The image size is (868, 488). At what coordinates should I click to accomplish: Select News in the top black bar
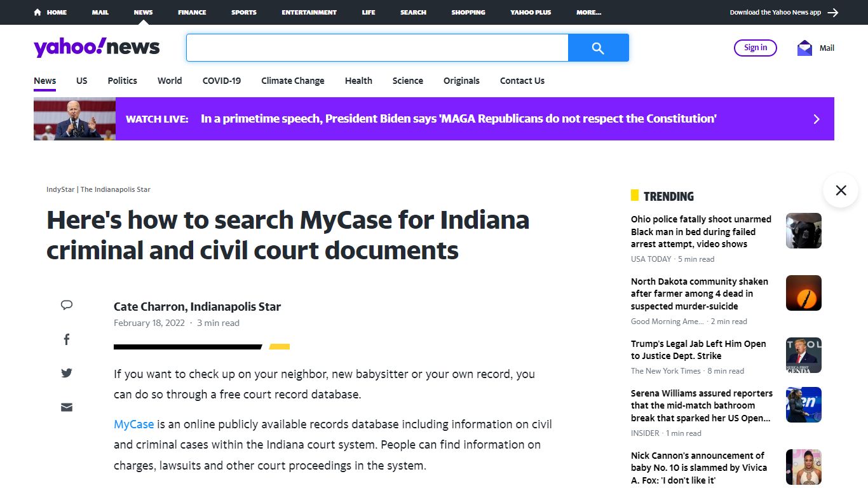coord(143,12)
